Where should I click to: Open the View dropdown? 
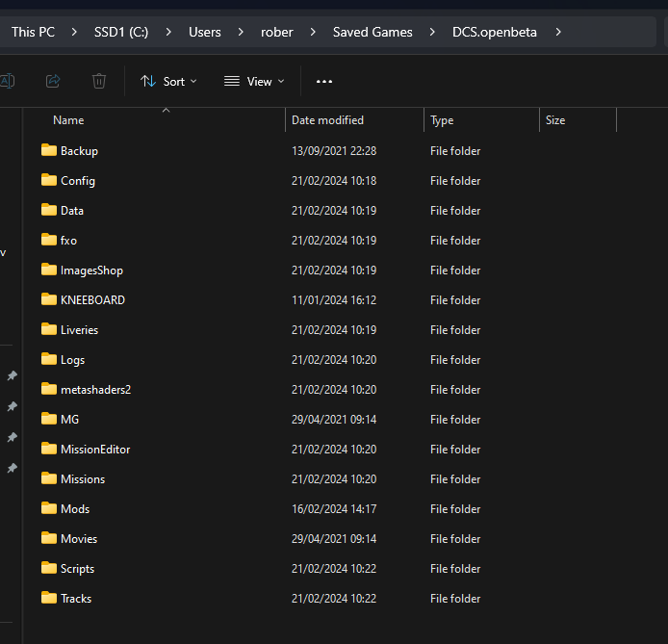pos(254,82)
